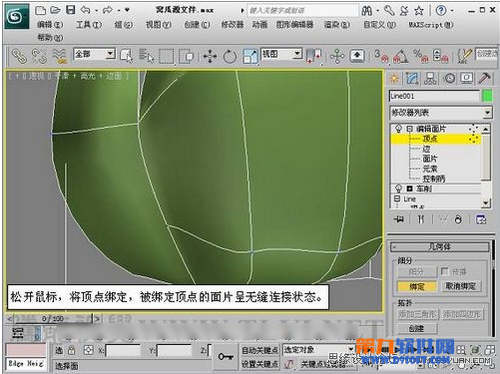This screenshot has height=374, width=500.
Task: Choose the Rectangular Selection Region tool
Action: click(x=166, y=56)
